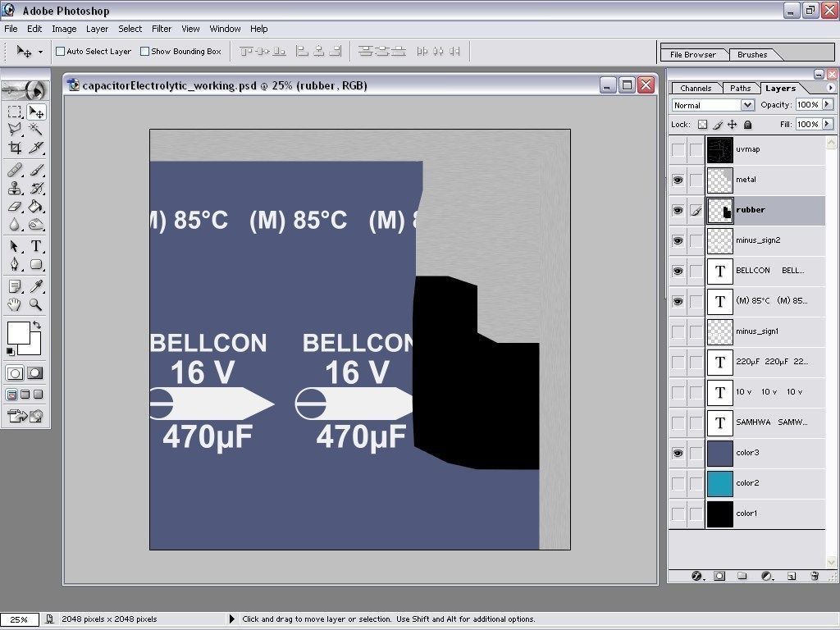Reset default foreground and background colors
Screen dimensions: 840x630
(10, 351)
